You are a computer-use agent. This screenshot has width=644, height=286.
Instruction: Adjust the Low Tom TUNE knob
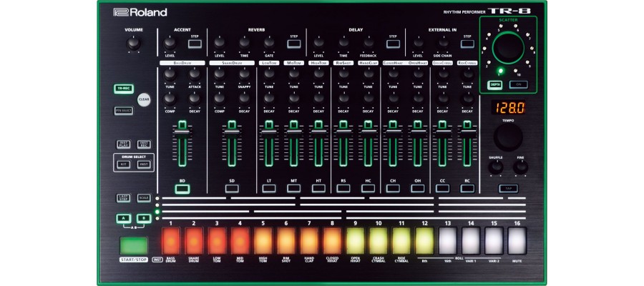pos(269,74)
